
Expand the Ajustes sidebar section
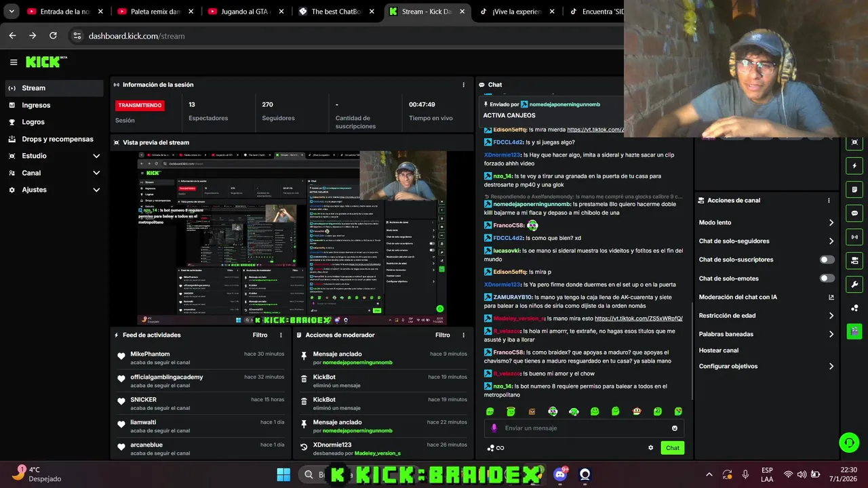click(53, 190)
